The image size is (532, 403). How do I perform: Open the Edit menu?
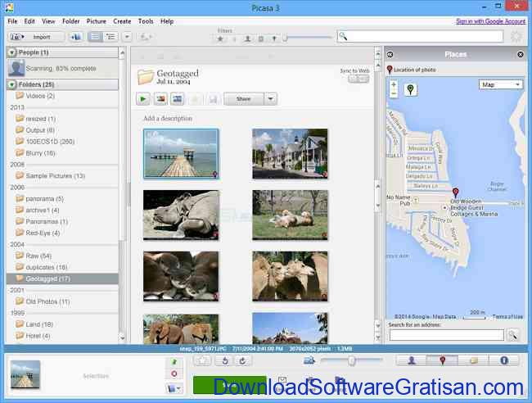29,21
